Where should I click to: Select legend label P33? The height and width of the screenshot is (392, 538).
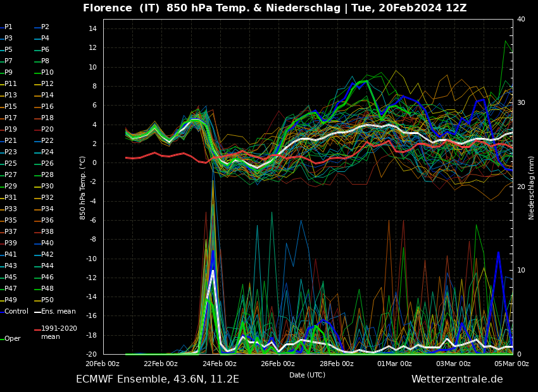pyautogui.click(x=8, y=209)
